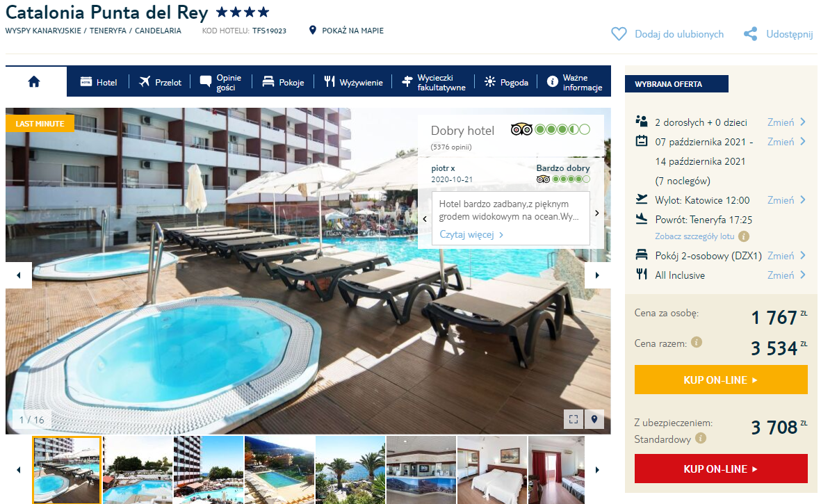This screenshot has height=504, width=821.
Task: Click the map pin icon beside Pokaż na mapie
Action: tap(313, 31)
